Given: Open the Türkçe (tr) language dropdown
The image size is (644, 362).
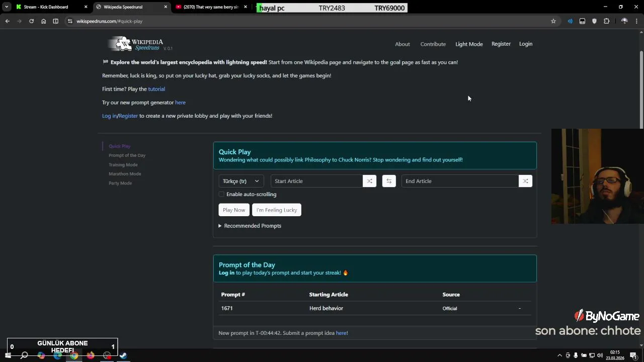Looking at the screenshot, I should coord(240,181).
